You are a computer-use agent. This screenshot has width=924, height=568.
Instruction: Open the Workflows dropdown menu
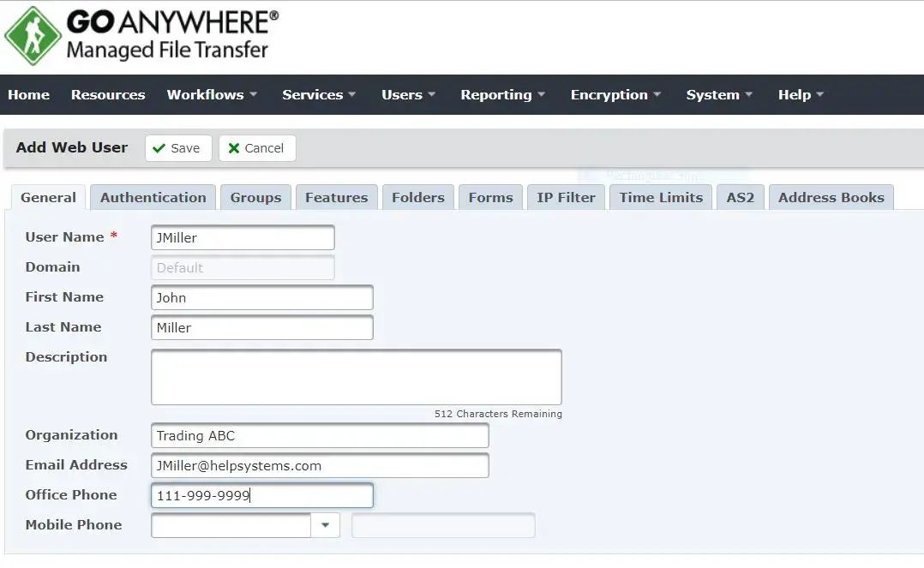coord(212,95)
